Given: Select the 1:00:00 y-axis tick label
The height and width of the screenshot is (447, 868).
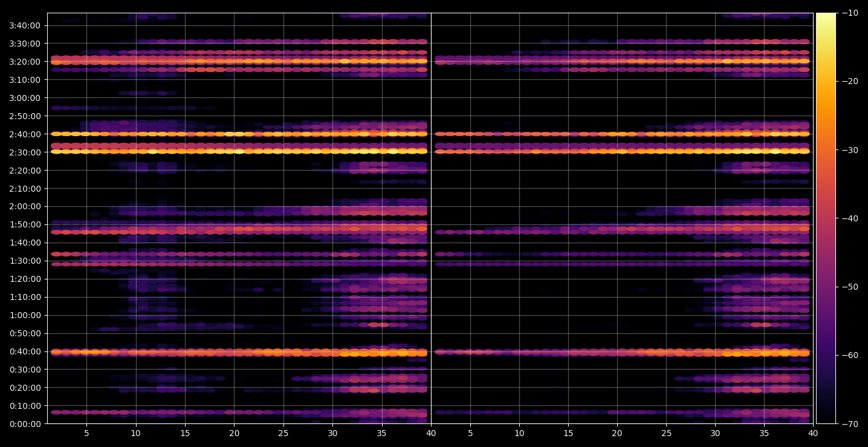Looking at the screenshot, I should 25,315.
